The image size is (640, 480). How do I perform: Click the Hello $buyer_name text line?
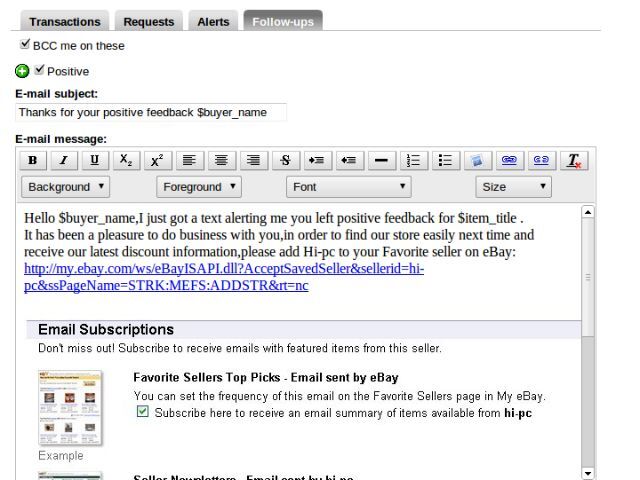[x=273, y=218]
